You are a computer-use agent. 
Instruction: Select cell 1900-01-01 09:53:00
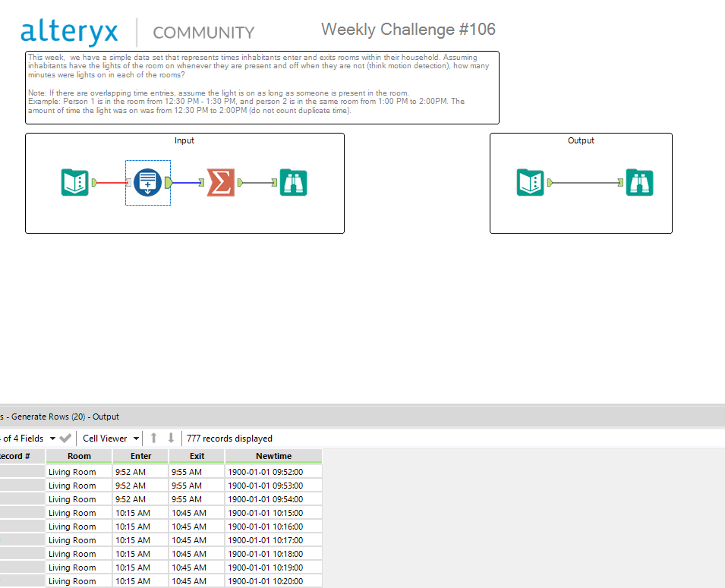274,486
